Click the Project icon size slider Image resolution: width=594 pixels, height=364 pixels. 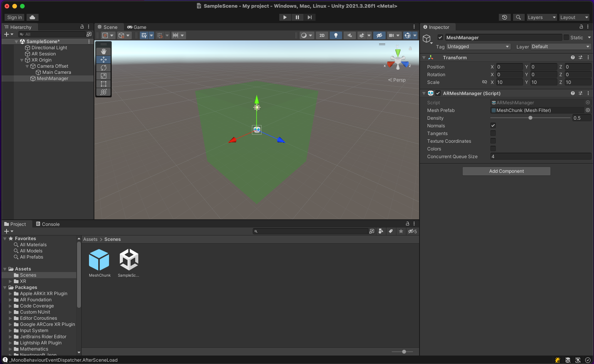click(x=402, y=352)
